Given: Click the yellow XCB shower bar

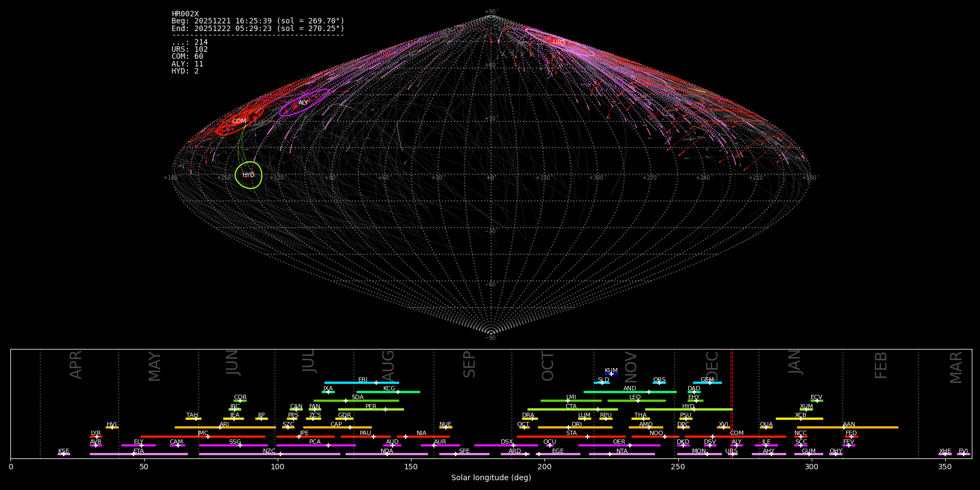Looking at the screenshot, I should click(x=799, y=419).
